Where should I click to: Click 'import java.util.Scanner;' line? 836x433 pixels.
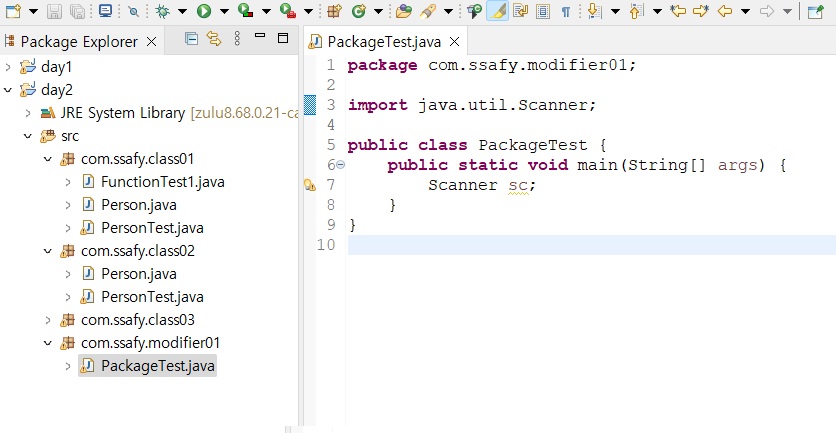[x=472, y=105]
